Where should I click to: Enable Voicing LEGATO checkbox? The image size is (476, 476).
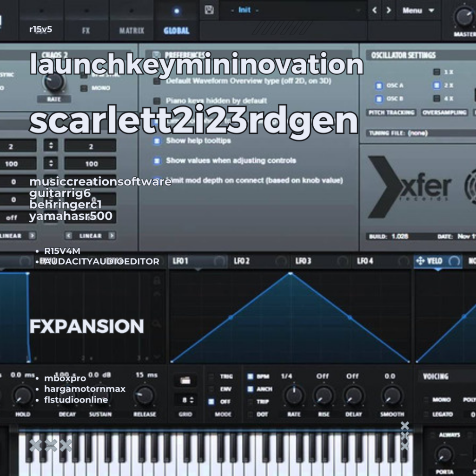pyautogui.click(x=427, y=414)
